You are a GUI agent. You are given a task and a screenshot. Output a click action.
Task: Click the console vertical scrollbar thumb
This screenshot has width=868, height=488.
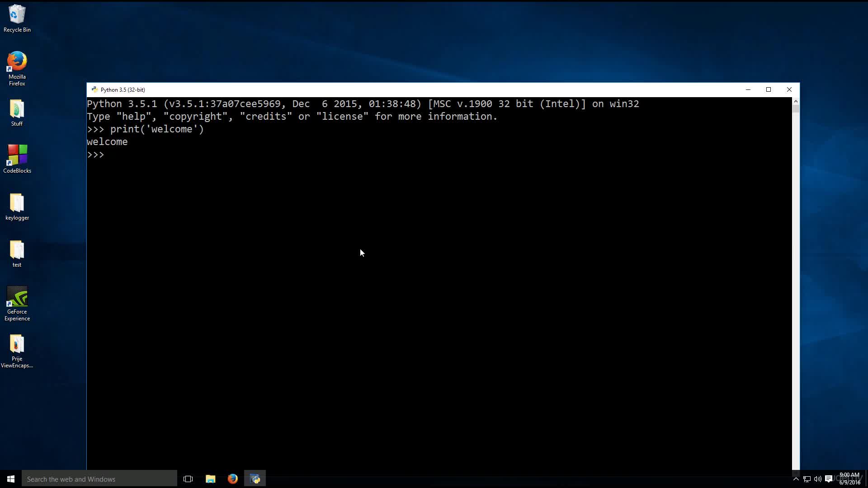pyautogui.click(x=796, y=108)
